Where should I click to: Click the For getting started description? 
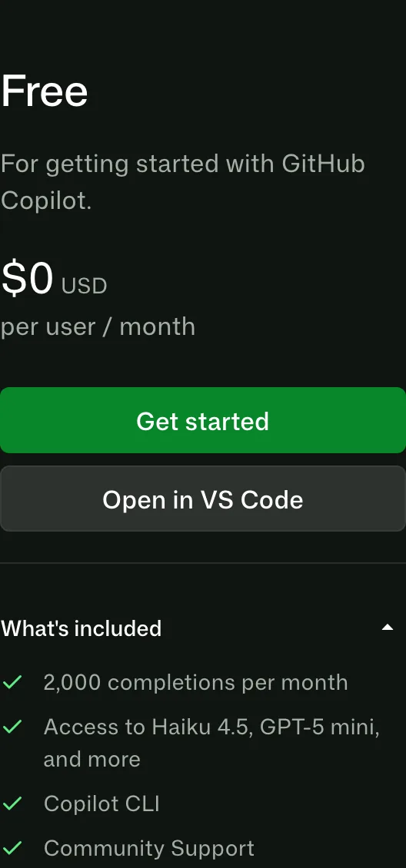[183, 182]
